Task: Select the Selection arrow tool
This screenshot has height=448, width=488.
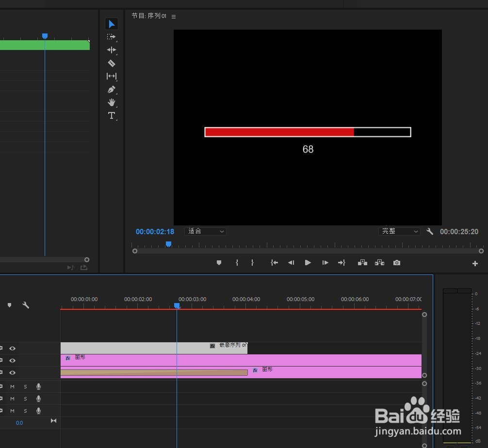Action: tap(112, 24)
